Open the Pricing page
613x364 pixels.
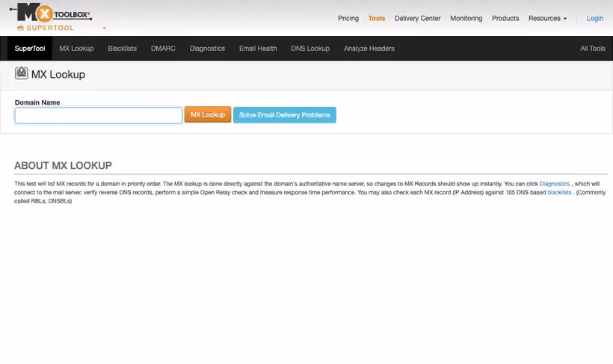tap(348, 19)
